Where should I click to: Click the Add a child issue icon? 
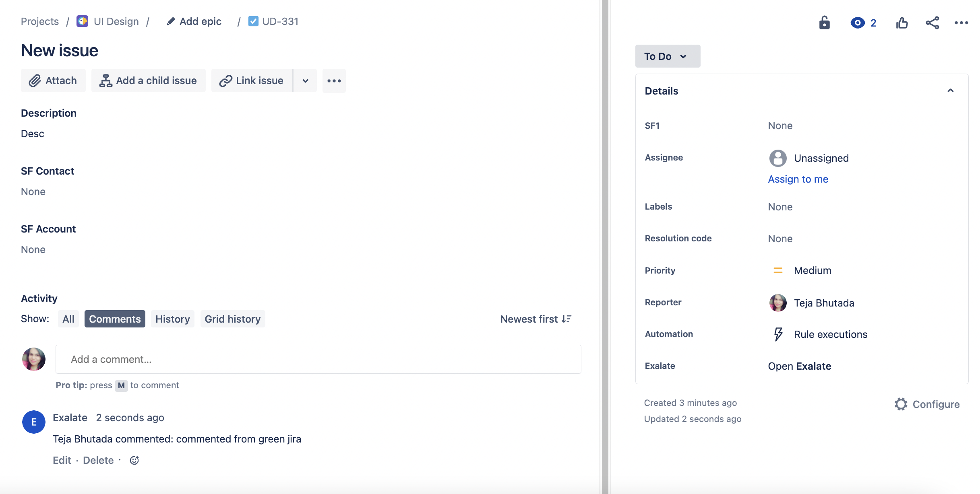pos(106,80)
